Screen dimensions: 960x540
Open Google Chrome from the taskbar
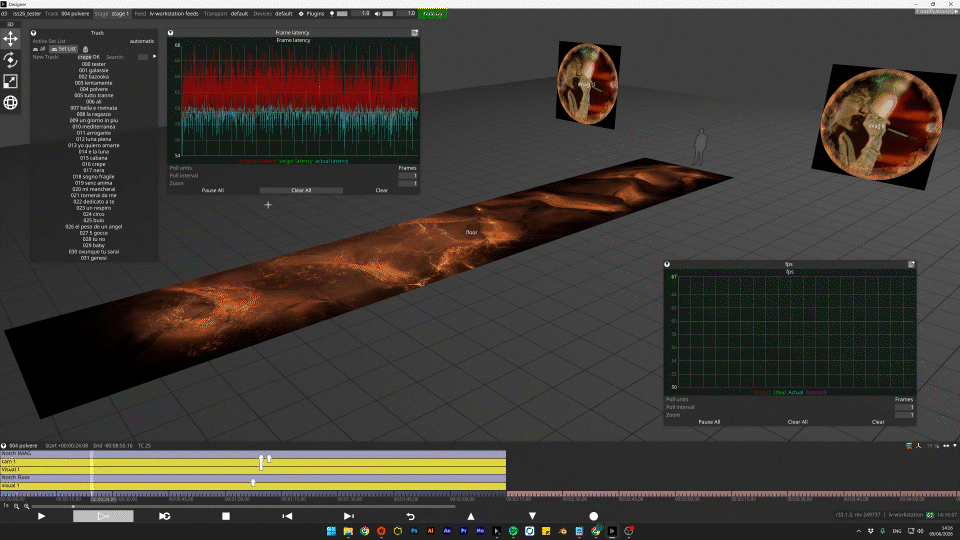click(x=364, y=531)
